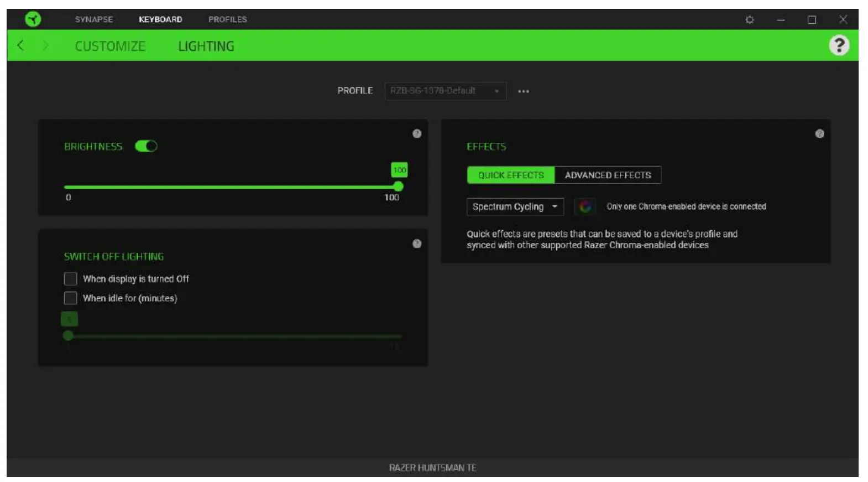Click the Brightness heading label

[93, 147]
